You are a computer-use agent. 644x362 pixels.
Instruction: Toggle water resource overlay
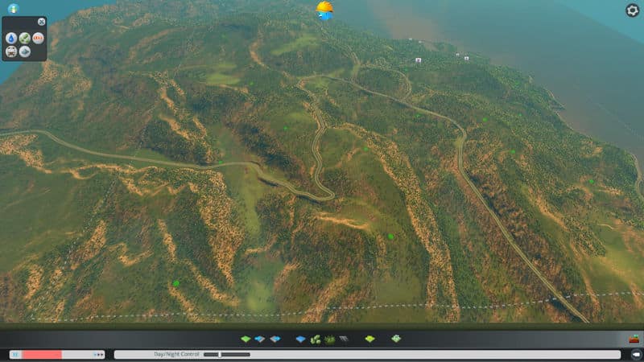pos(11,38)
